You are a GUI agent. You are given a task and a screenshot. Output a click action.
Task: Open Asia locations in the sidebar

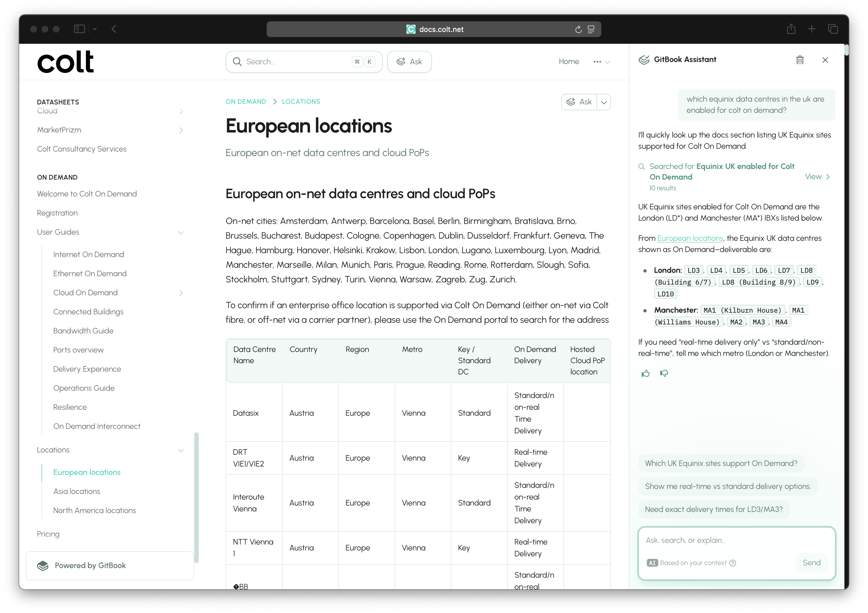[77, 491]
